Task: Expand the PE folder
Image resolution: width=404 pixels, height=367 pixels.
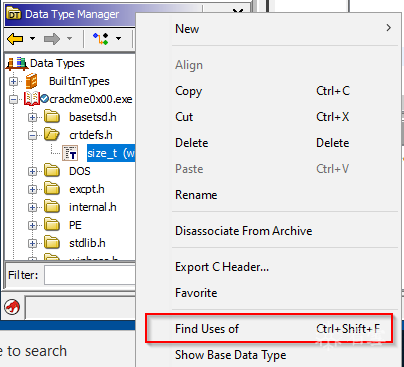Action: tap(32, 225)
